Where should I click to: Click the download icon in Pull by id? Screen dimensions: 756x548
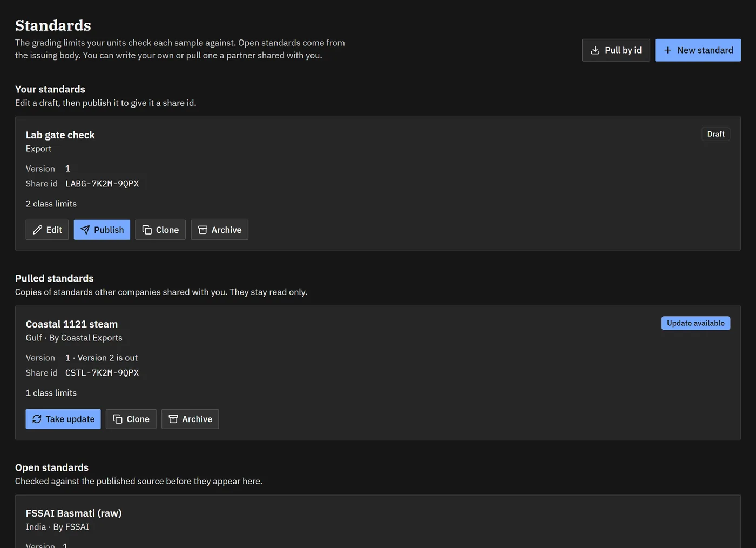point(595,50)
